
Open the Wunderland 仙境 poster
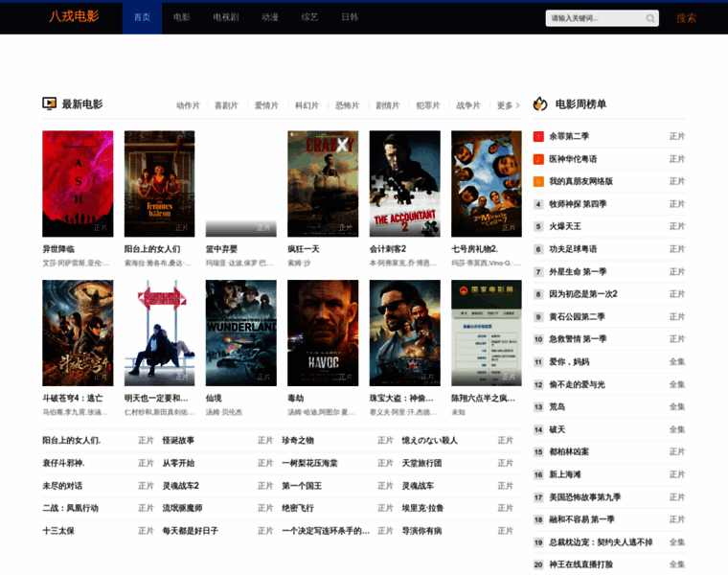click(x=241, y=333)
